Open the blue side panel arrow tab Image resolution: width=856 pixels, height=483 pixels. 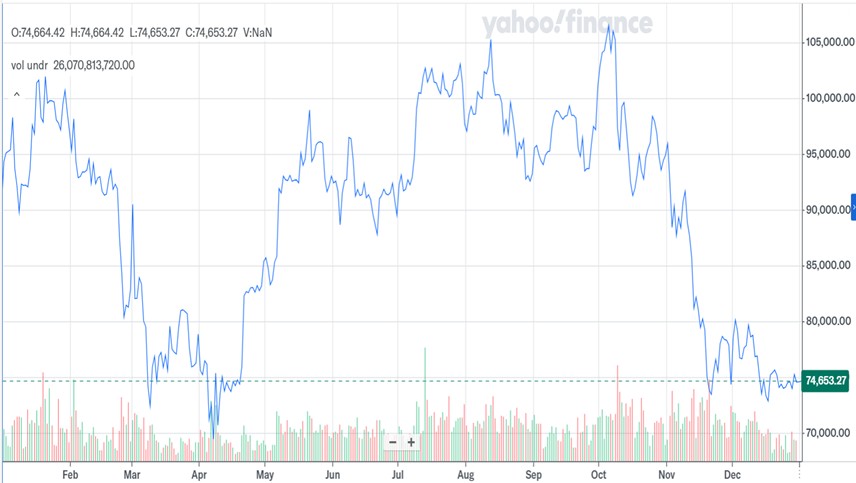click(x=852, y=204)
